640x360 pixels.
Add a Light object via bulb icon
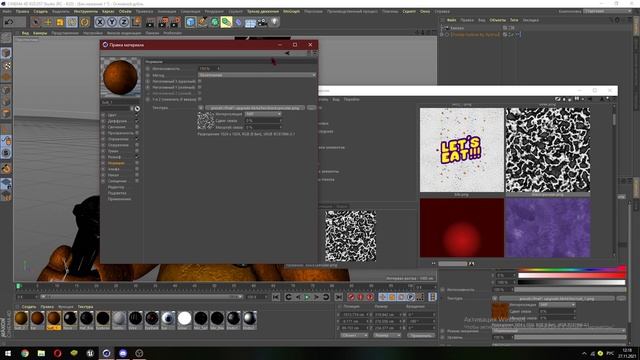click(x=274, y=22)
